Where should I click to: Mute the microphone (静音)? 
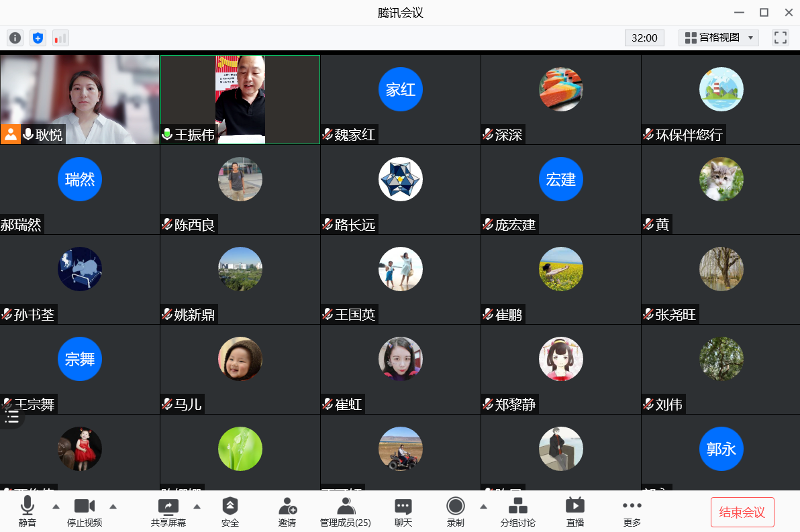[x=28, y=512]
